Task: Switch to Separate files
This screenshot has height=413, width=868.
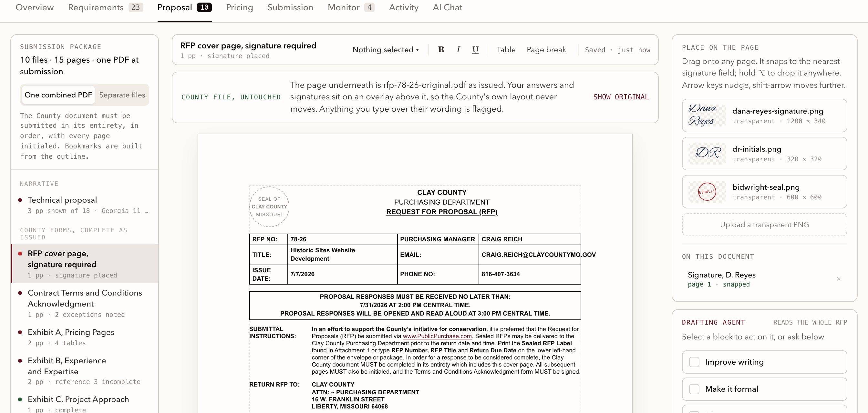Action: (x=122, y=95)
